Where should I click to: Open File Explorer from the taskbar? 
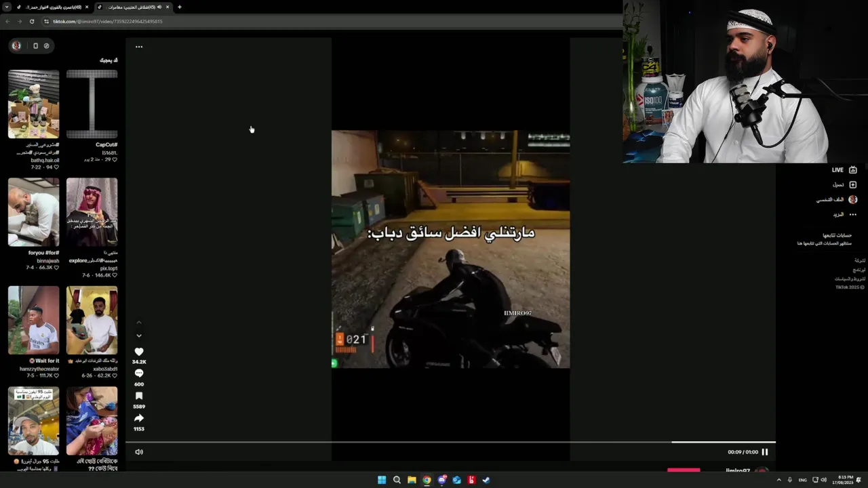pyautogui.click(x=412, y=480)
